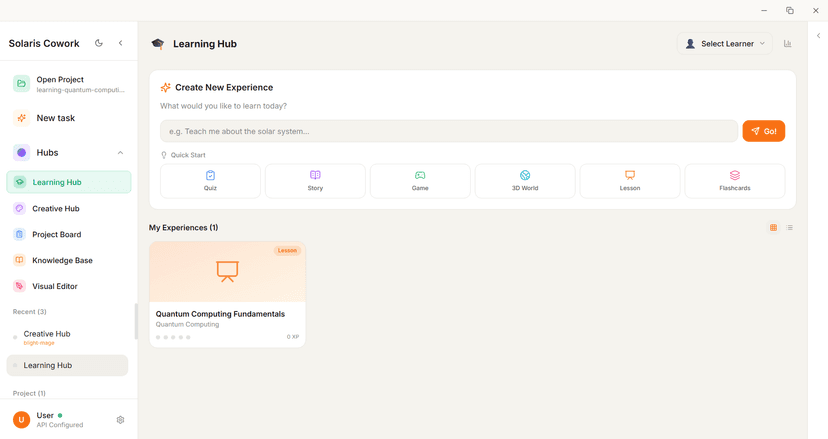Open settings gear icon
828x439 pixels.
[120, 420]
